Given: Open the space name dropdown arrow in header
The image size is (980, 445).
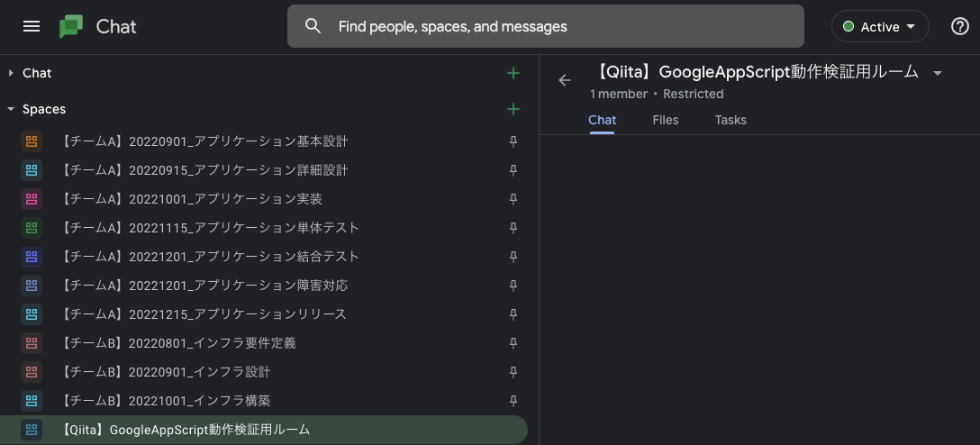Looking at the screenshot, I should (937, 73).
